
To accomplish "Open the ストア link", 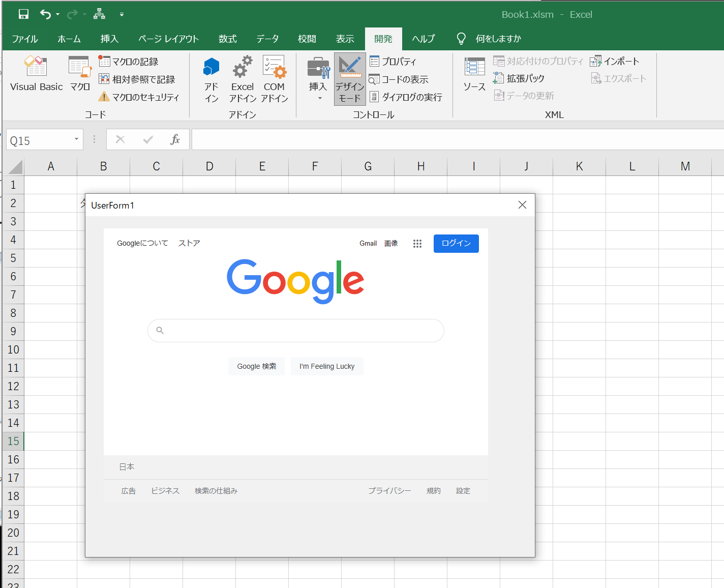I will [x=189, y=243].
